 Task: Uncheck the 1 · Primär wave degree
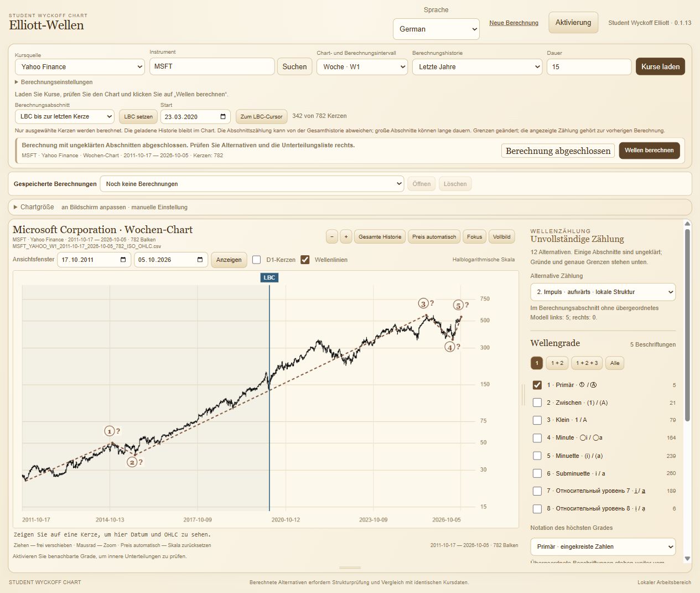[x=537, y=385]
